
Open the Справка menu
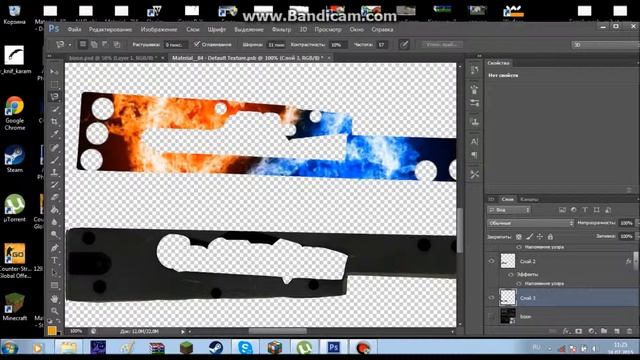(x=382, y=29)
